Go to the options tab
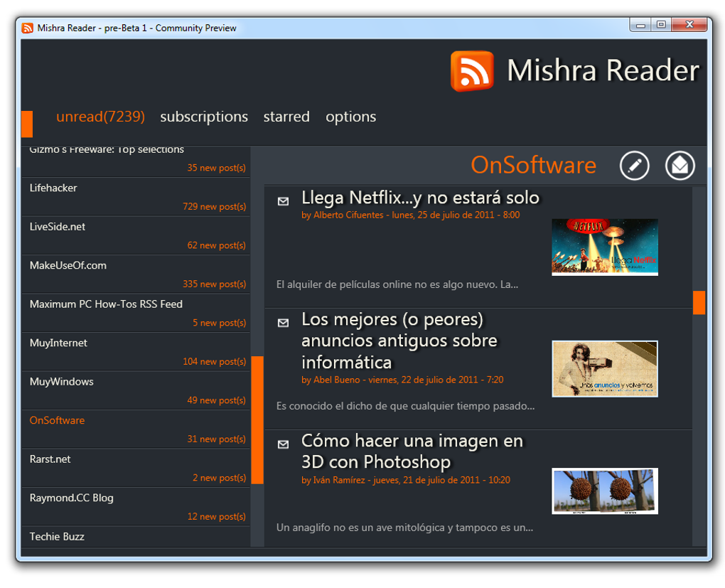The image size is (725, 588). click(350, 117)
